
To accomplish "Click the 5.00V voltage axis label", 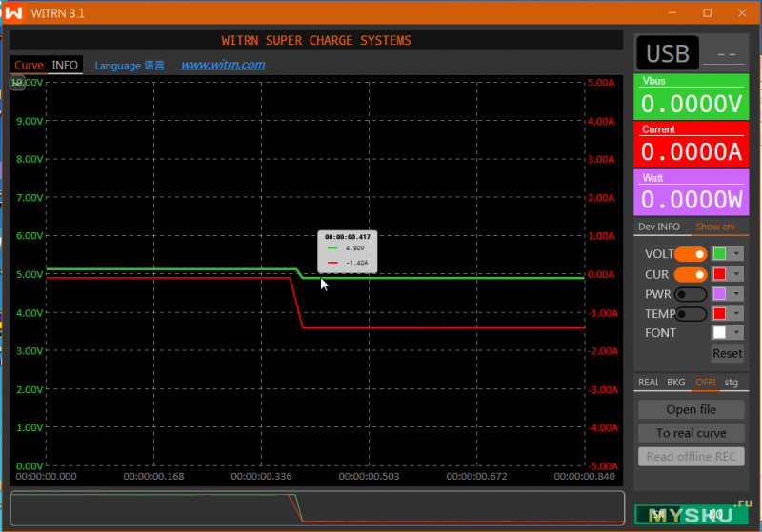I will click(x=30, y=275).
